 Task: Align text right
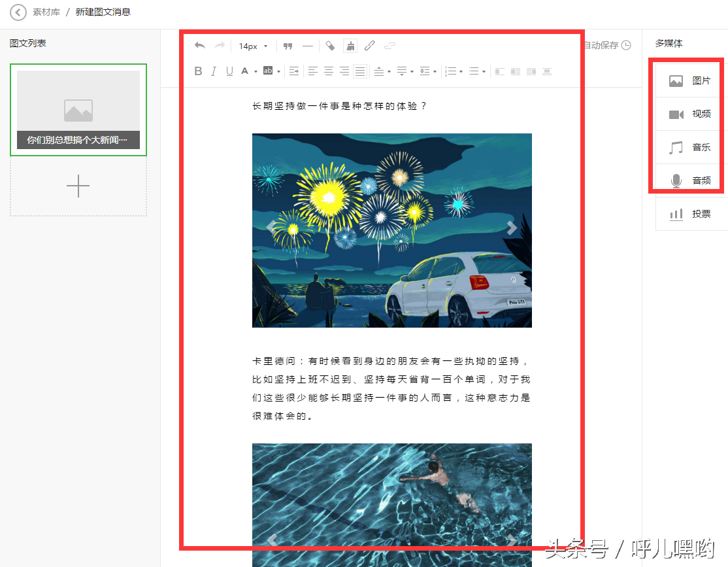coord(344,71)
